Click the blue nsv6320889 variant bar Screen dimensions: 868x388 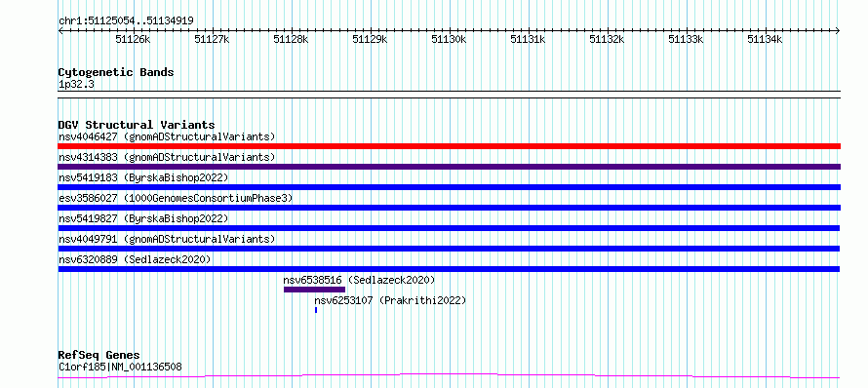pyautogui.click(x=449, y=269)
